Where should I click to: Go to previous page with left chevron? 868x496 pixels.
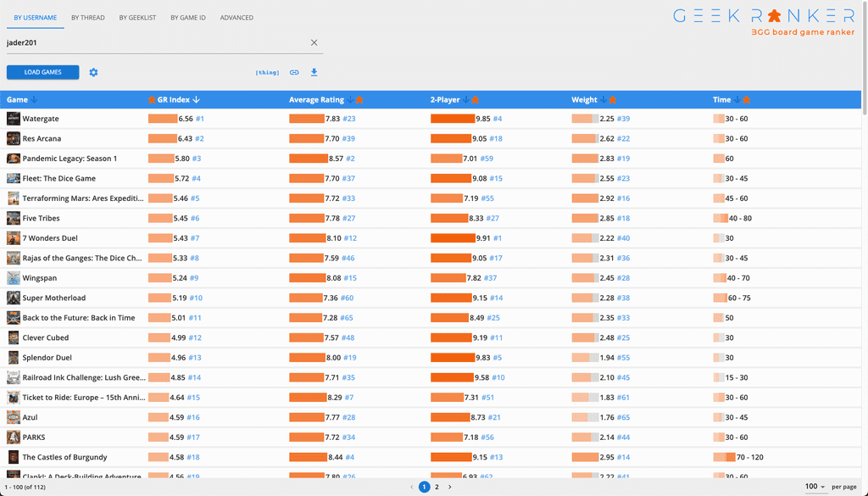[x=412, y=488]
